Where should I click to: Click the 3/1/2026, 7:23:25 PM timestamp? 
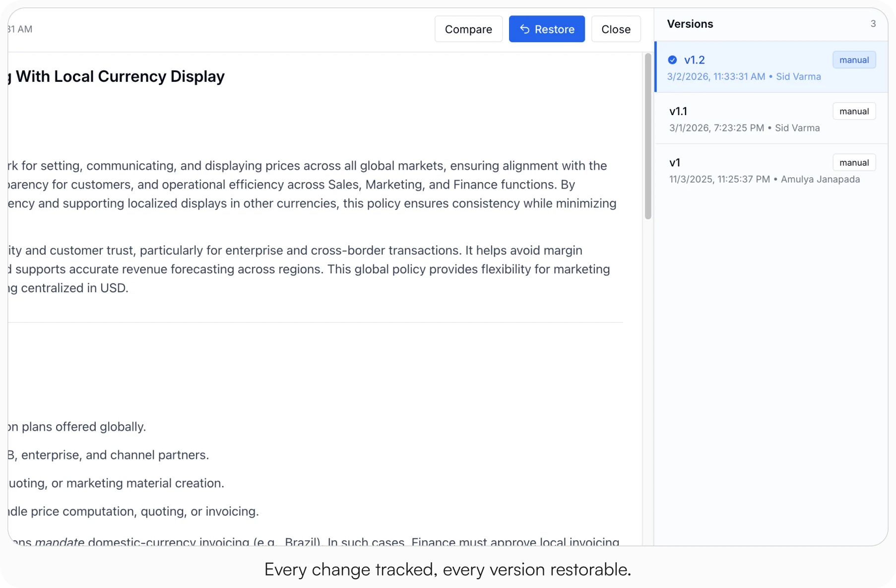[716, 128]
